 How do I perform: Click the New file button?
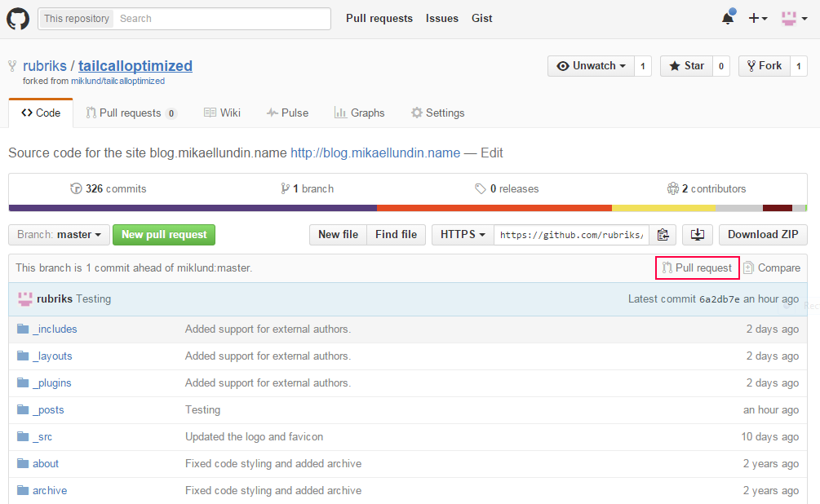[339, 235]
